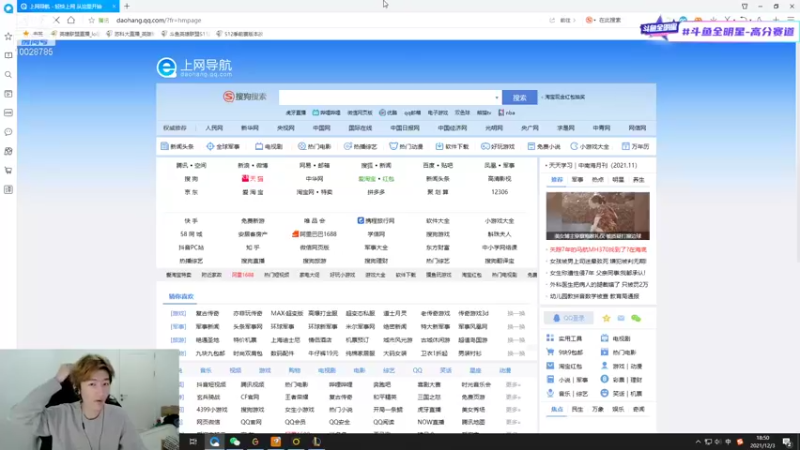Click the browser address bar URL
800x450 pixels.
(159, 20)
